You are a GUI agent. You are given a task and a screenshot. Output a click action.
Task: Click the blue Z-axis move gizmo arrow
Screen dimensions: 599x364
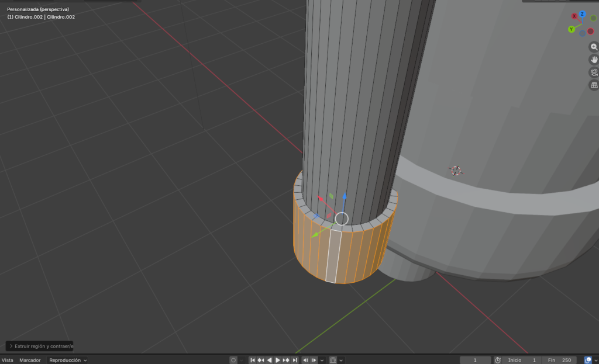345,196
